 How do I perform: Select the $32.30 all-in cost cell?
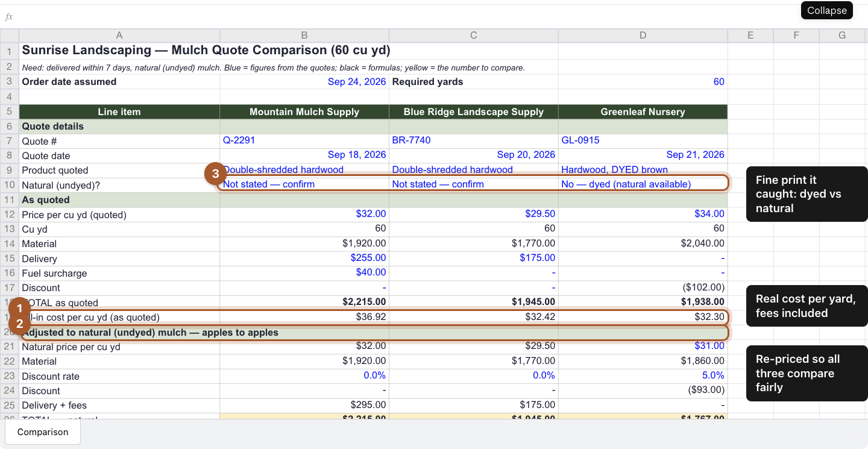click(x=643, y=317)
